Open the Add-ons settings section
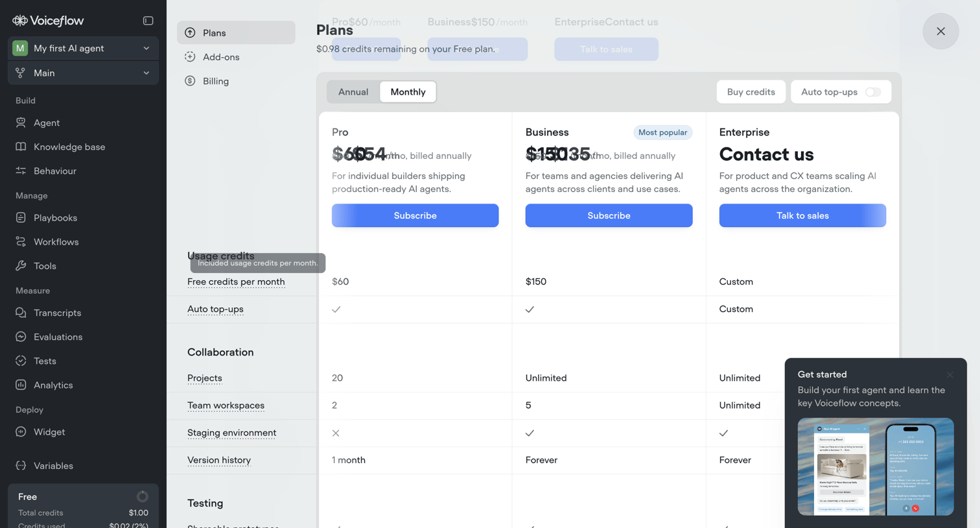 236,57
